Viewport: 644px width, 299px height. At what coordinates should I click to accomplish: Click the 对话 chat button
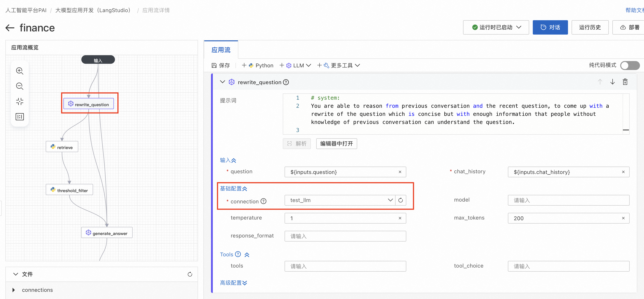coord(550,27)
